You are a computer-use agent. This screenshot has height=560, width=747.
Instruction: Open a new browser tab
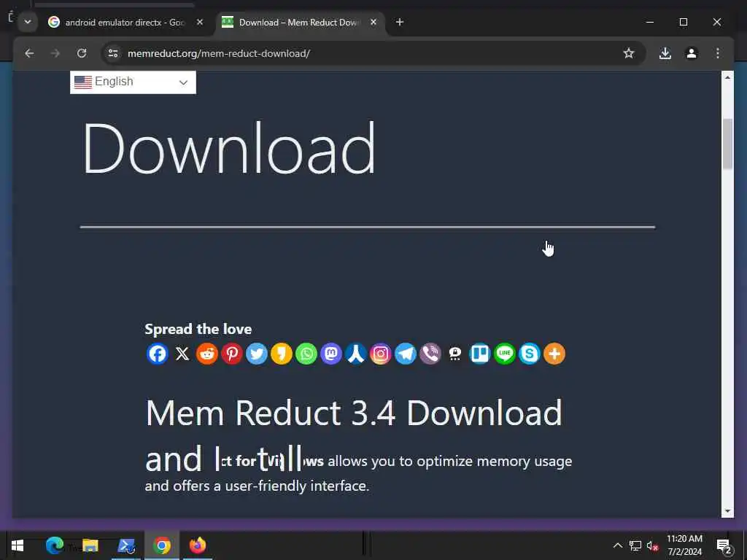tap(399, 22)
